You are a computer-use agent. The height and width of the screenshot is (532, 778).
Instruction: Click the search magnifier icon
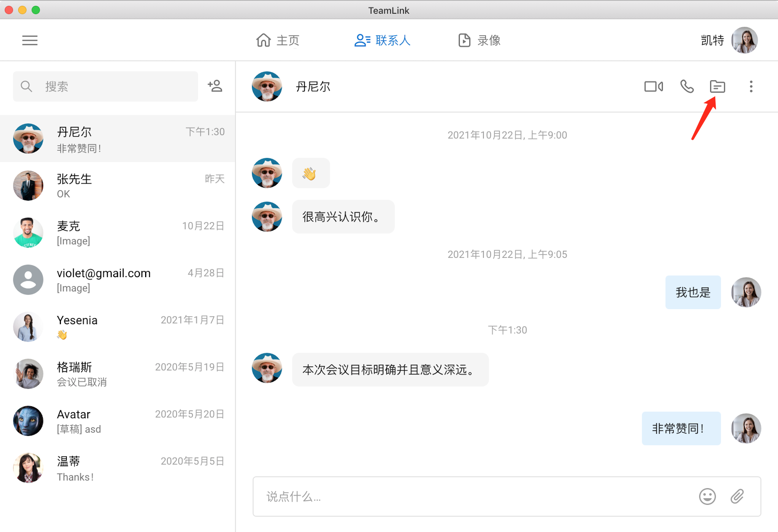26,86
